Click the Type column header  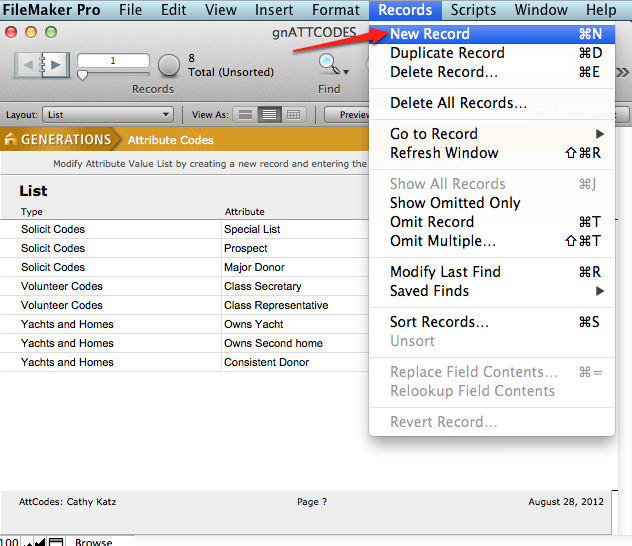click(32, 212)
